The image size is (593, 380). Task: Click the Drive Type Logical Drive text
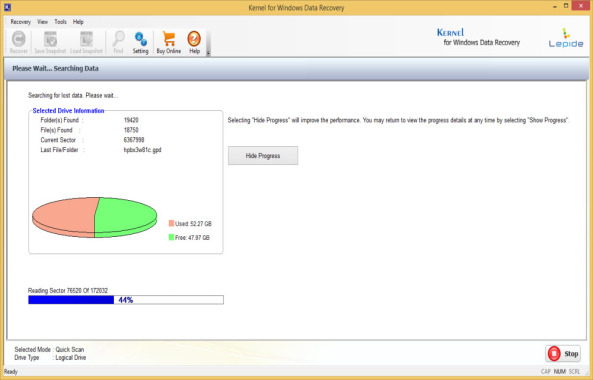(x=50, y=358)
